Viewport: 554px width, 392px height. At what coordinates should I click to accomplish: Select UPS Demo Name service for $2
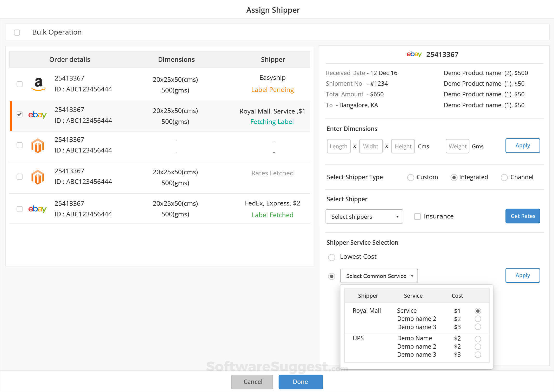click(478, 339)
